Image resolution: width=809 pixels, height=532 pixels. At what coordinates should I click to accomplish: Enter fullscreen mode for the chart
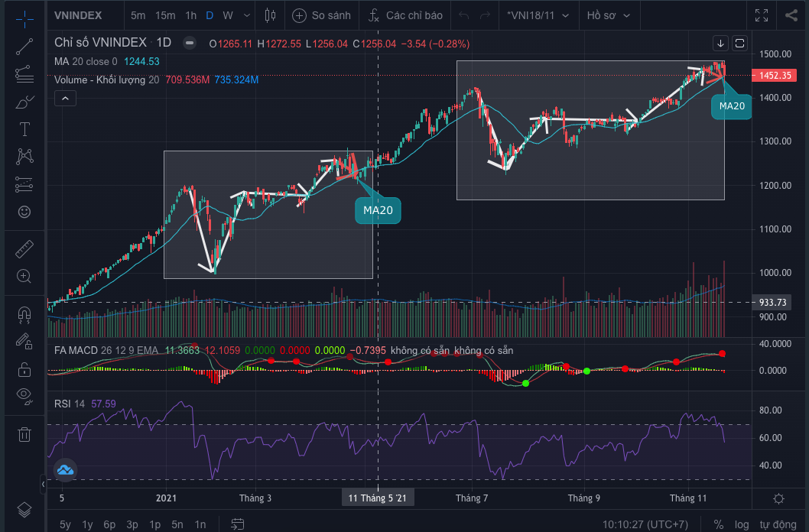pos(762,15)
